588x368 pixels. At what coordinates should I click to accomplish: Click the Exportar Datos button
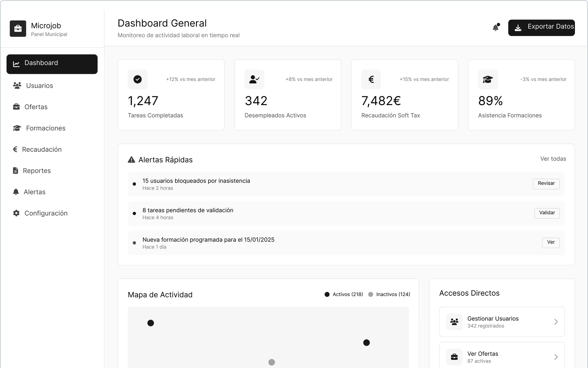click(541, 27)
